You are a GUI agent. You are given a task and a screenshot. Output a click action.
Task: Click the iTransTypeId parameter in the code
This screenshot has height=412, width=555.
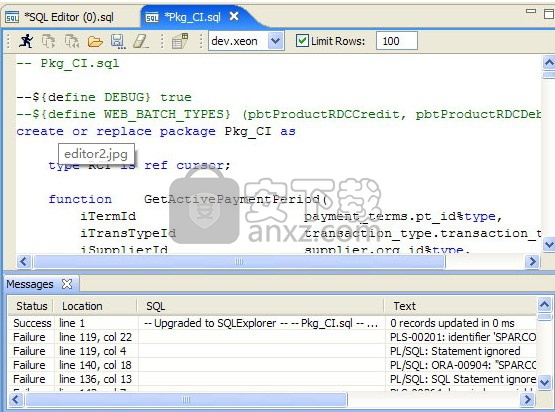(128, 233)
